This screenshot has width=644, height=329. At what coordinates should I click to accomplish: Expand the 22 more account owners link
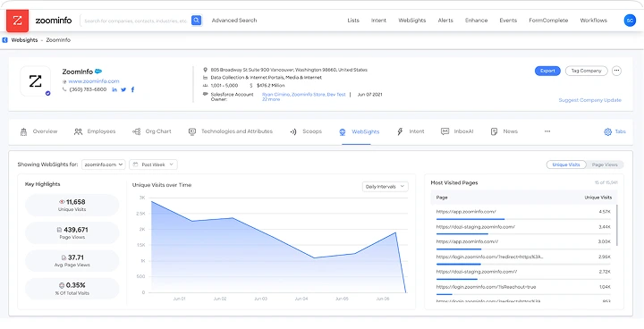pos(271,99)
